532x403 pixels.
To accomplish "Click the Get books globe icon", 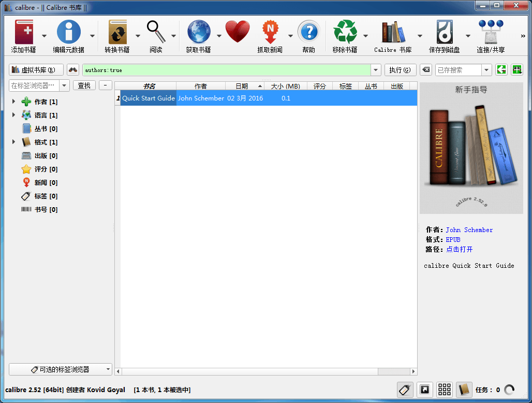I will pos(199,32).
